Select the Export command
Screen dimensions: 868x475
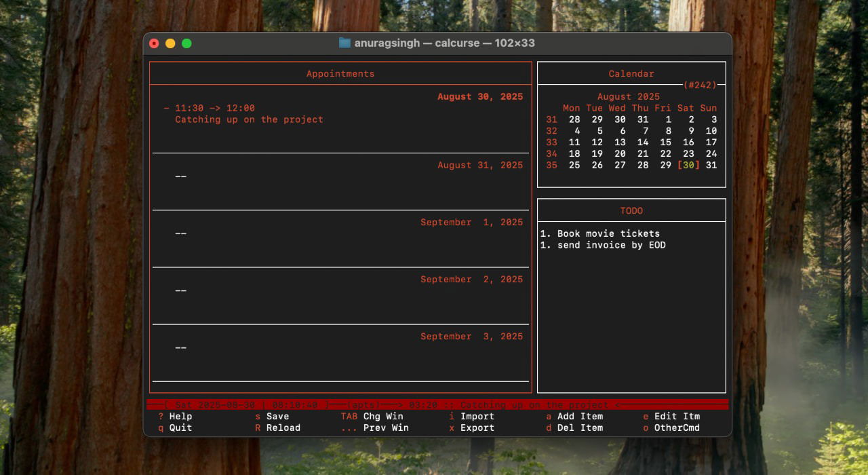tap(477, 428)
